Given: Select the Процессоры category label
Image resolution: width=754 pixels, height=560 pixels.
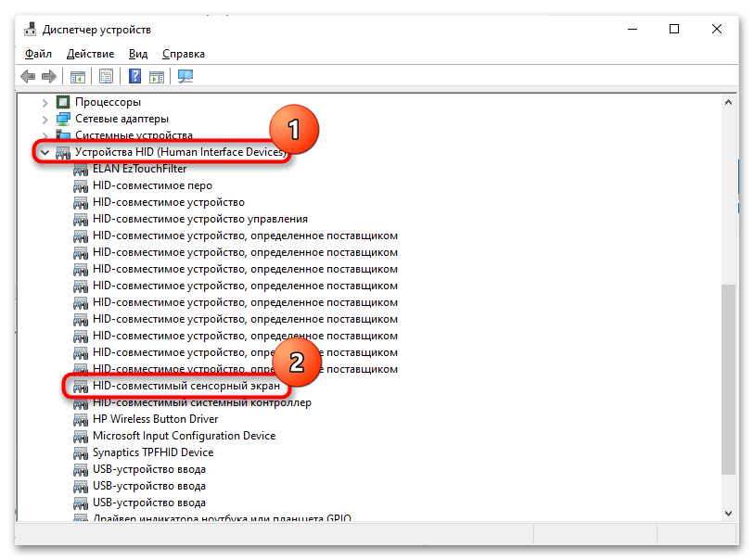Looking at the screenshot, I should tap(108, 102).
